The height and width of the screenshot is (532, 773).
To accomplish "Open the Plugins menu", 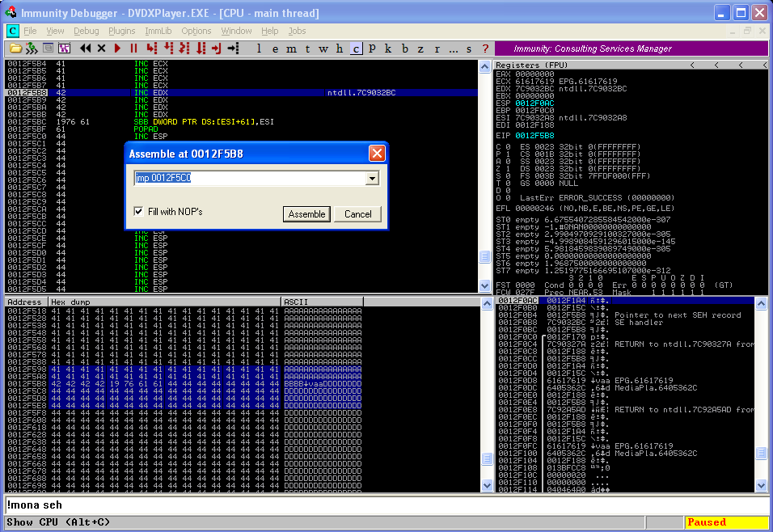I will (x=122, y=31).
